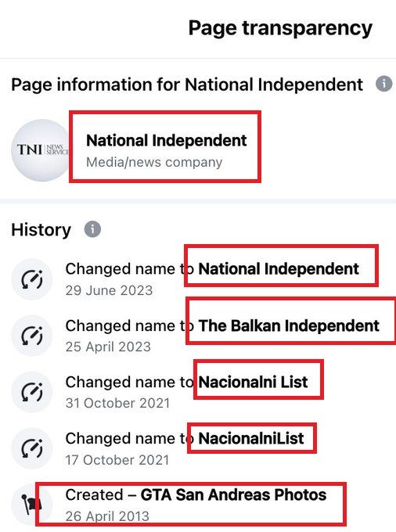
Task: Click name-change icon dated 29 June 2023
Action: [x=32, y=279]
